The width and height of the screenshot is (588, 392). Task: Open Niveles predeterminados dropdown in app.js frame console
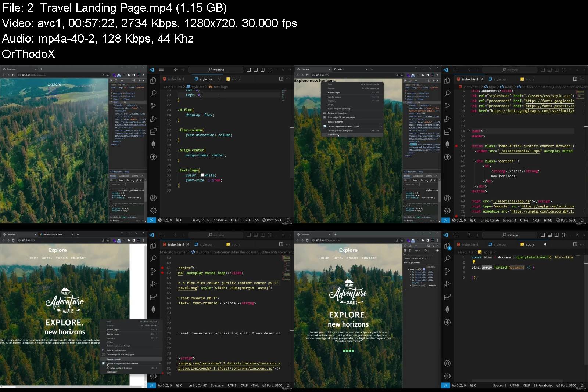click(x=416, y=258)
